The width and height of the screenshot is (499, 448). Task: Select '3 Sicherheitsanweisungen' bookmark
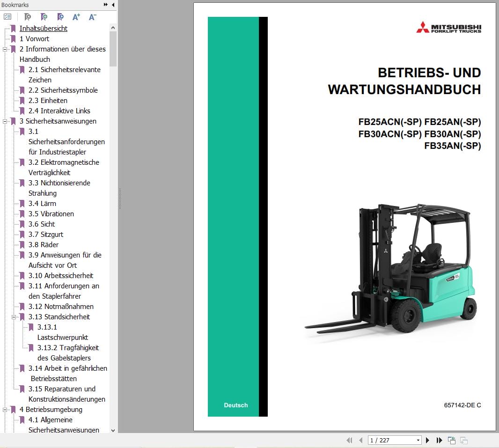tap(58, 121)
